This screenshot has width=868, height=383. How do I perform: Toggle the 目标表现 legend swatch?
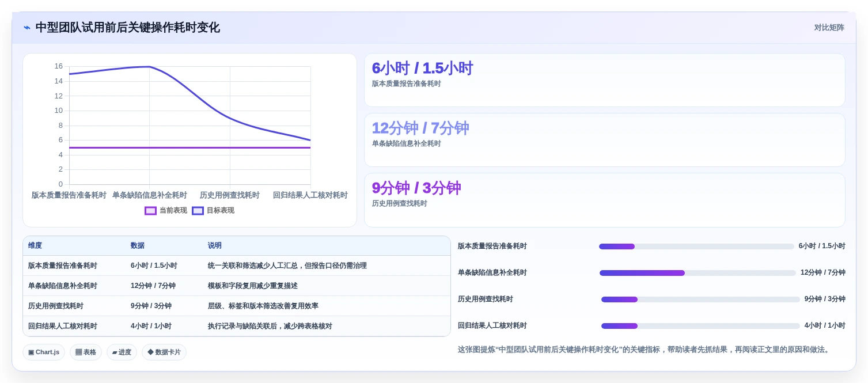click(x=198, y=211)
